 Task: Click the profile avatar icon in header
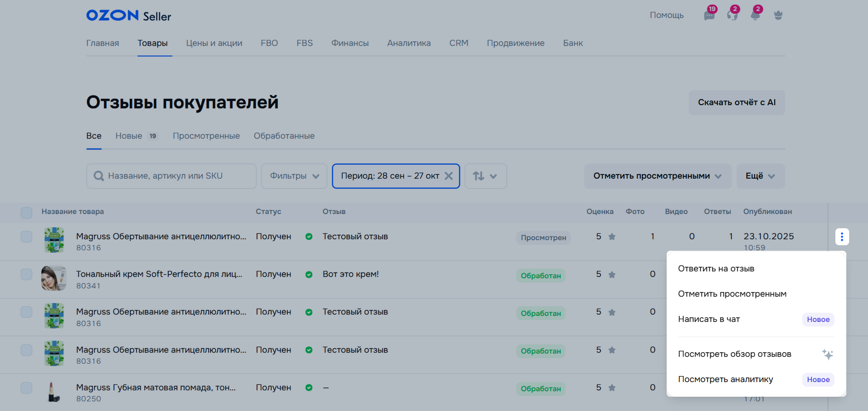(x=778, y=15)
